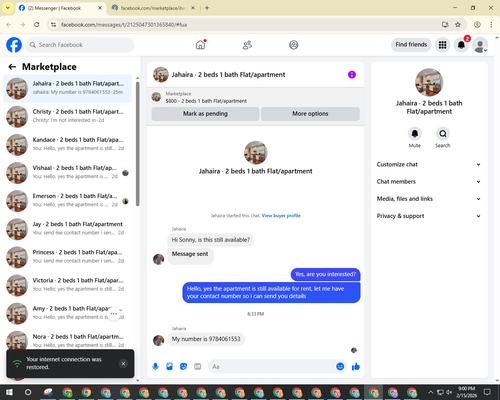Open the Emerson conversation
Viewport: 500px width, 400px height.
click(68, 201)
